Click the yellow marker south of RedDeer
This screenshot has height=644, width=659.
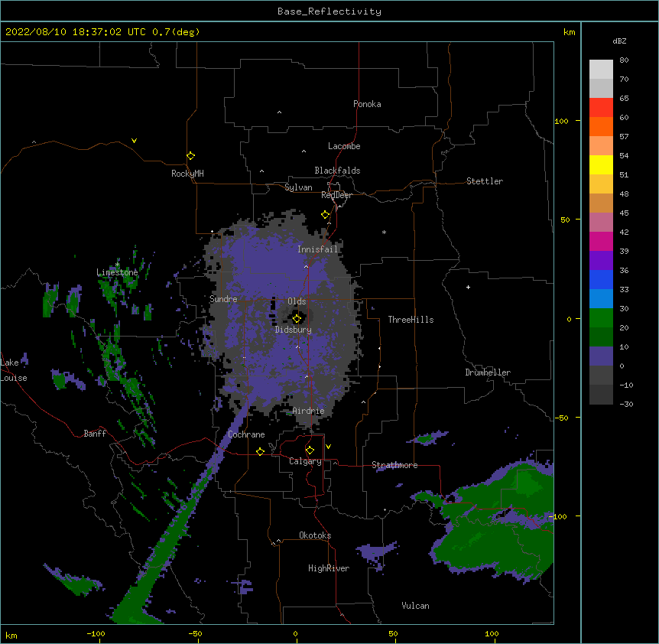(x=326, y=215)
